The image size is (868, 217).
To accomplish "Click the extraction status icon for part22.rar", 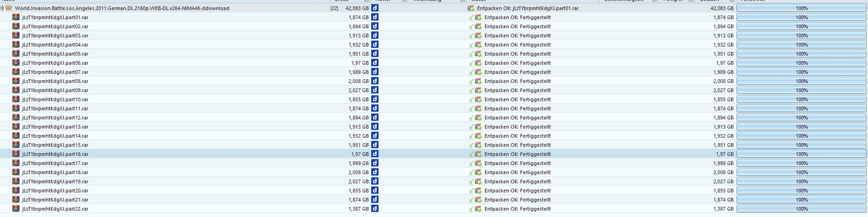I will pos(478,209).
